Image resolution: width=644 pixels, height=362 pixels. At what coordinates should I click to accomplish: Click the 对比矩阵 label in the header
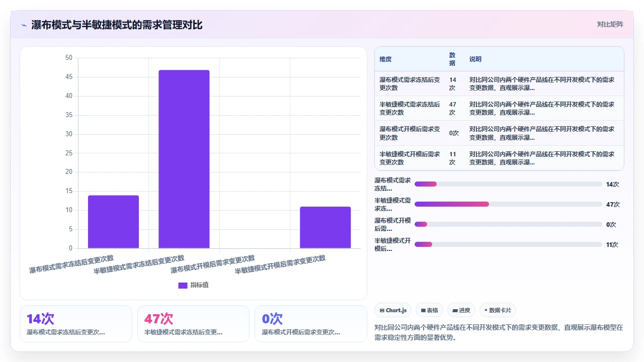pos(610,25)
